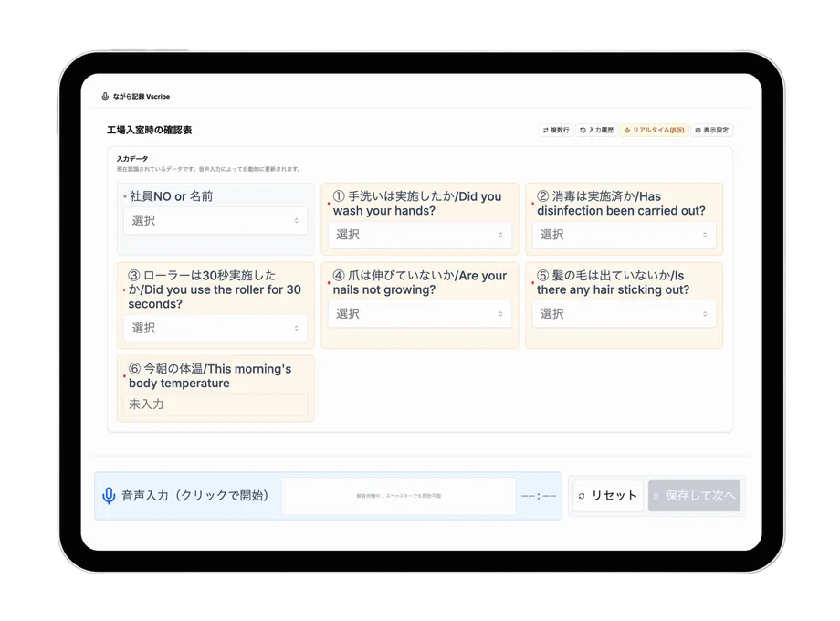Click the clock icon beside 入力履歴
This screenshot has width=840, height=621.
(x=583, y=131)
